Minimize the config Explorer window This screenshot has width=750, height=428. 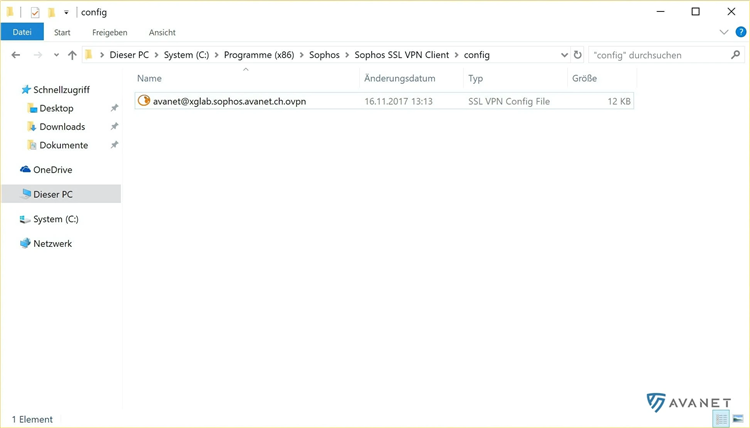[x=661, y=11]
